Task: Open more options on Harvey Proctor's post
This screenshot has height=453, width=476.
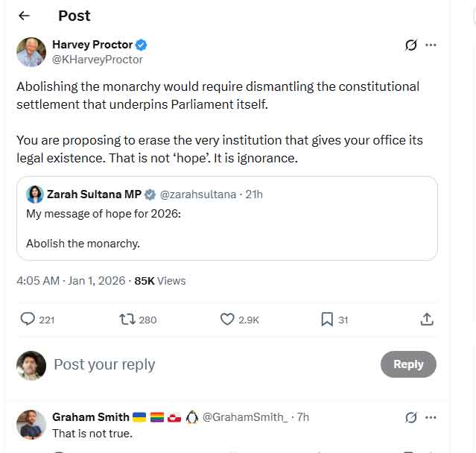Action: point(431,45)
